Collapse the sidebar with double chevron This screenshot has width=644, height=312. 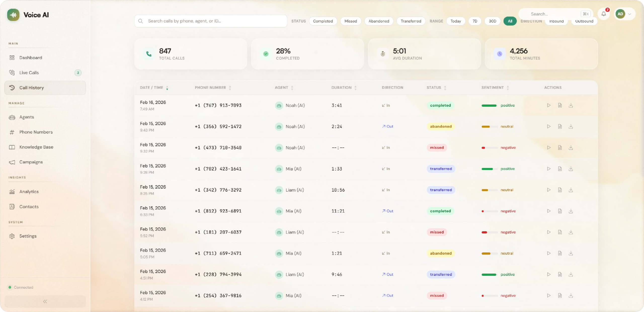pyautogui.click(x=45, y=301)
